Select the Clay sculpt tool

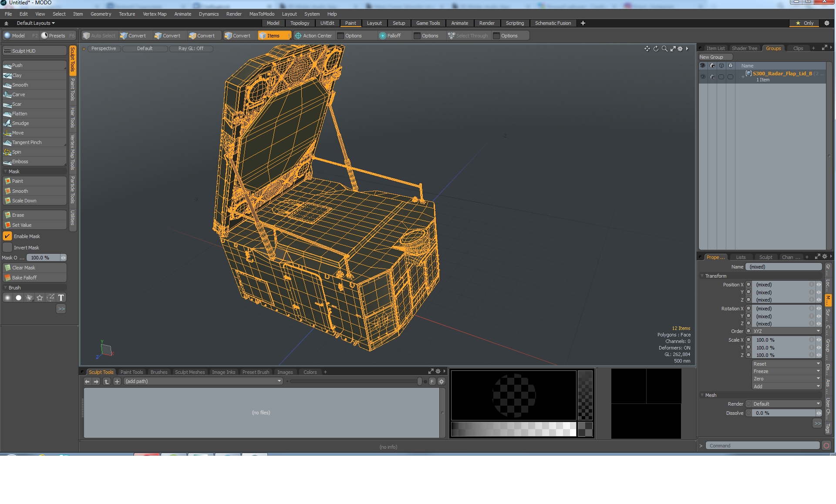[34, 75]
